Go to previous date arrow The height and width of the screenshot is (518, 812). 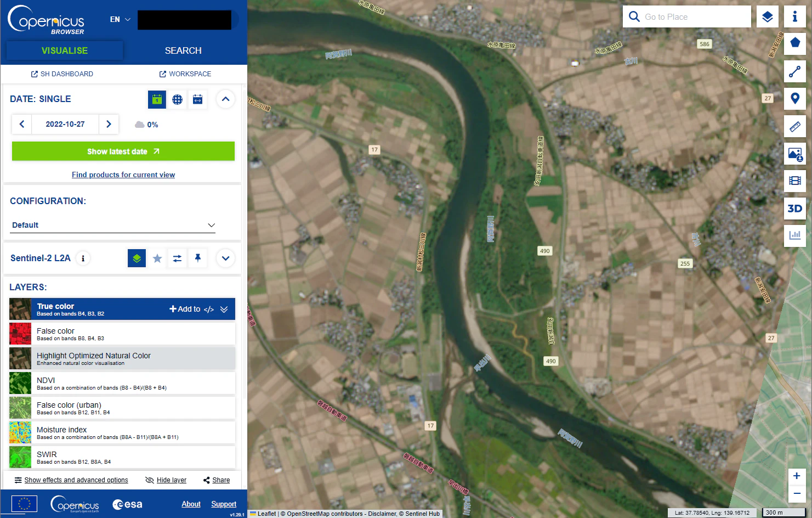22,124
